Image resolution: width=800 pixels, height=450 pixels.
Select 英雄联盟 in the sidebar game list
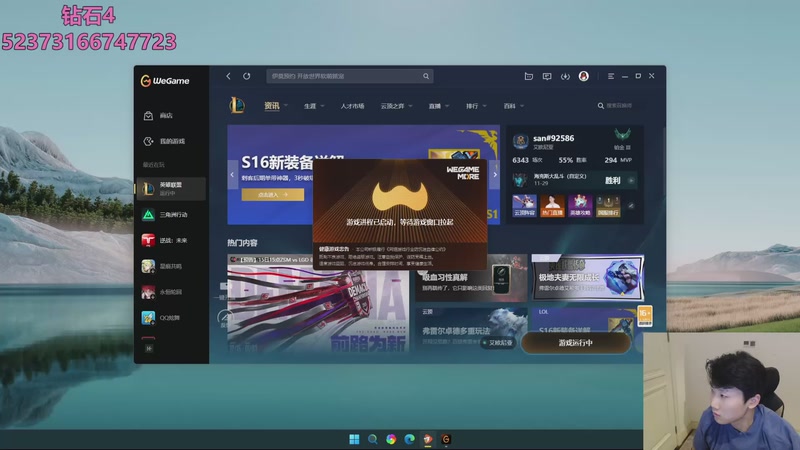[x=171, y=189]
